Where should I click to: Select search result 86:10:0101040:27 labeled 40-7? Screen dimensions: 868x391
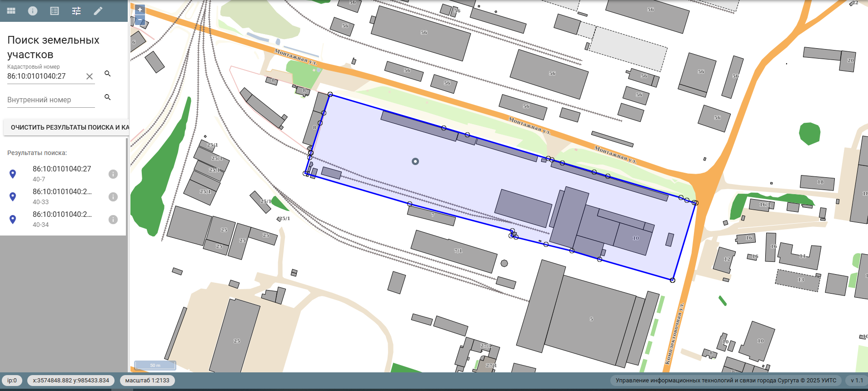click(62, 173)
